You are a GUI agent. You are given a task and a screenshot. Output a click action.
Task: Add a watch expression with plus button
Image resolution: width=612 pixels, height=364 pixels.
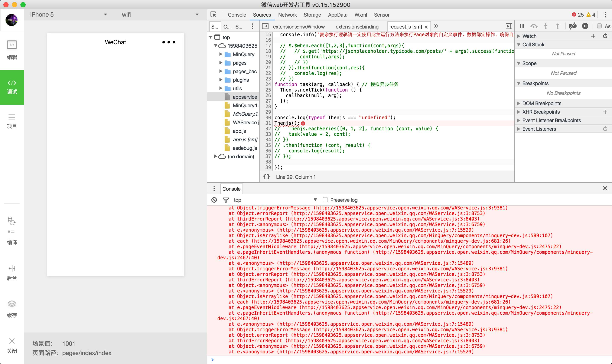click(593, 36)
